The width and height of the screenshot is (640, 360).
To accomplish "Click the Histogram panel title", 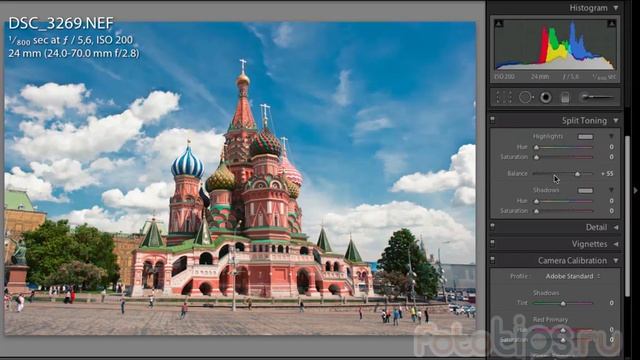I will click(x=588, y=8).
